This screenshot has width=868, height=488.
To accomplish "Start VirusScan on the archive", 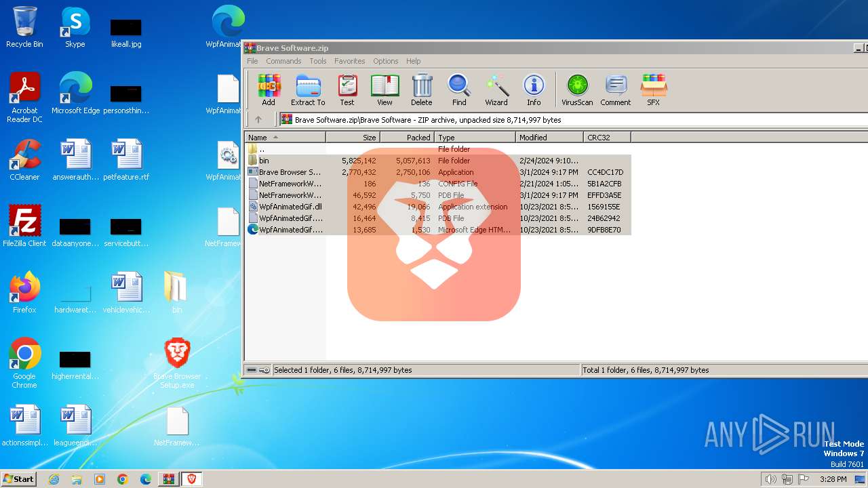I will click(577, 90).
